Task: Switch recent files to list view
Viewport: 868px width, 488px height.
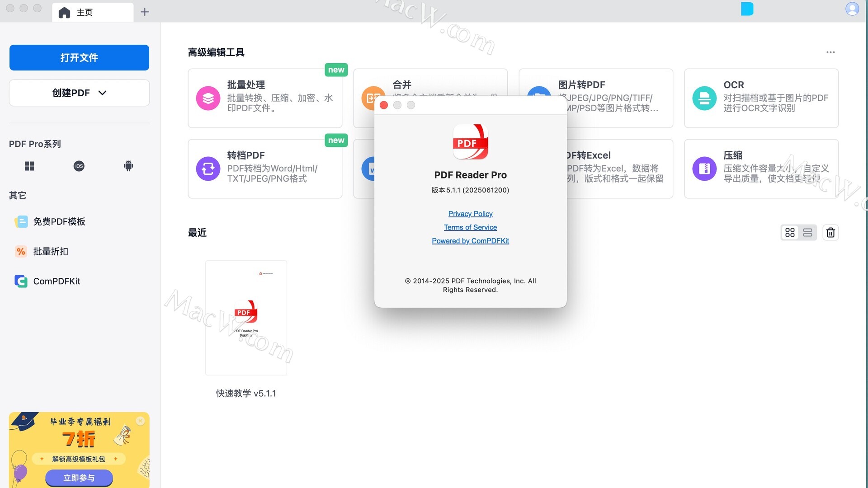Action: (807, 232)
